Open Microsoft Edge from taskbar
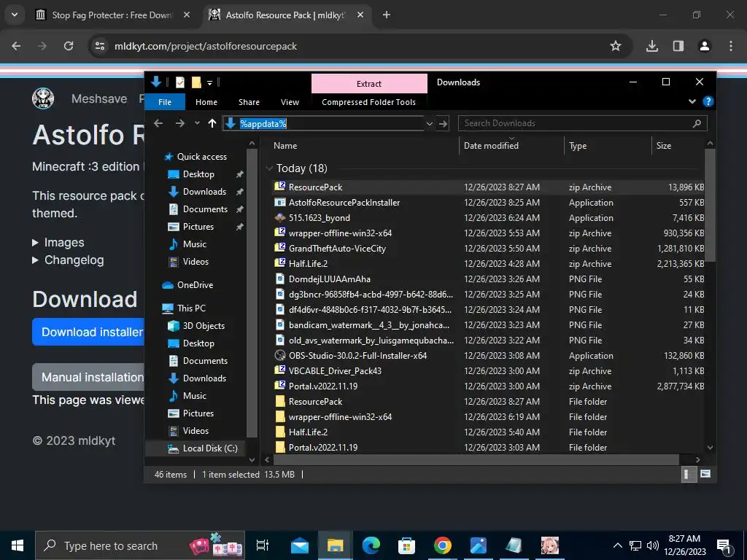Screen dimensions: 747x560 click(x=371, y=545)
